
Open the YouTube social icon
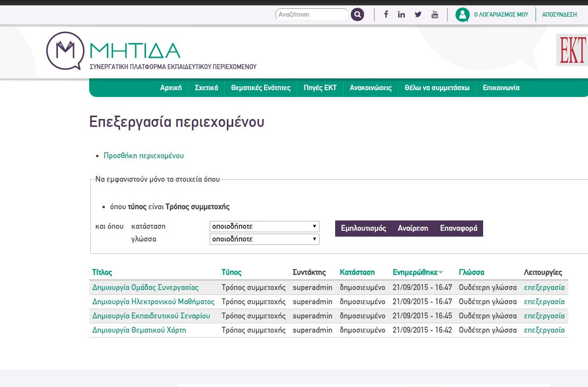click(x=435, y=15)
